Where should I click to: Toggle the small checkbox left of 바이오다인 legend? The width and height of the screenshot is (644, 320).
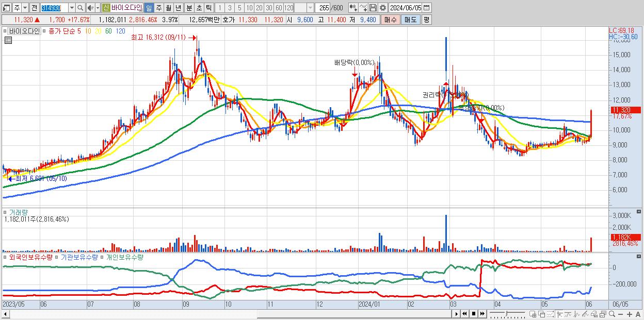6,31
